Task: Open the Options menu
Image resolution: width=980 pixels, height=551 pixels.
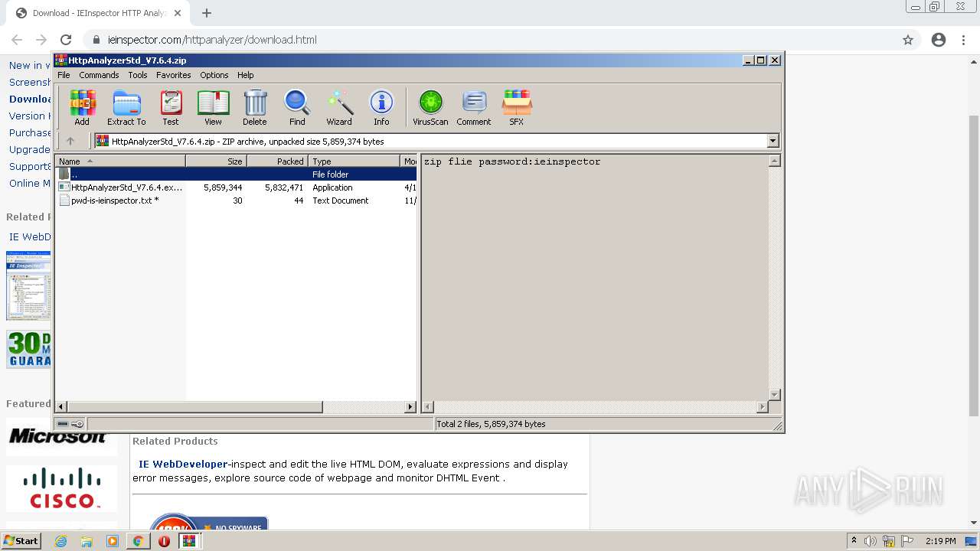Action: click(214, 75)
